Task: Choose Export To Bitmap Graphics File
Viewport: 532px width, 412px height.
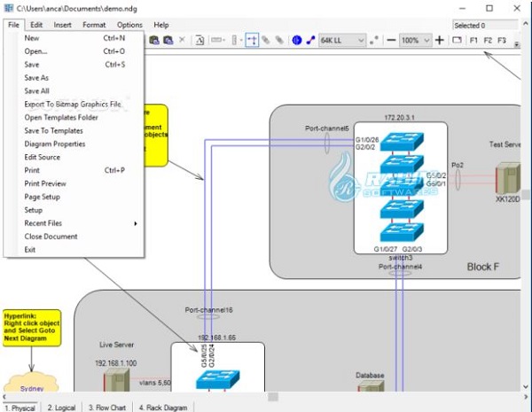Action: pyautogui.click(x=73, y=104)
